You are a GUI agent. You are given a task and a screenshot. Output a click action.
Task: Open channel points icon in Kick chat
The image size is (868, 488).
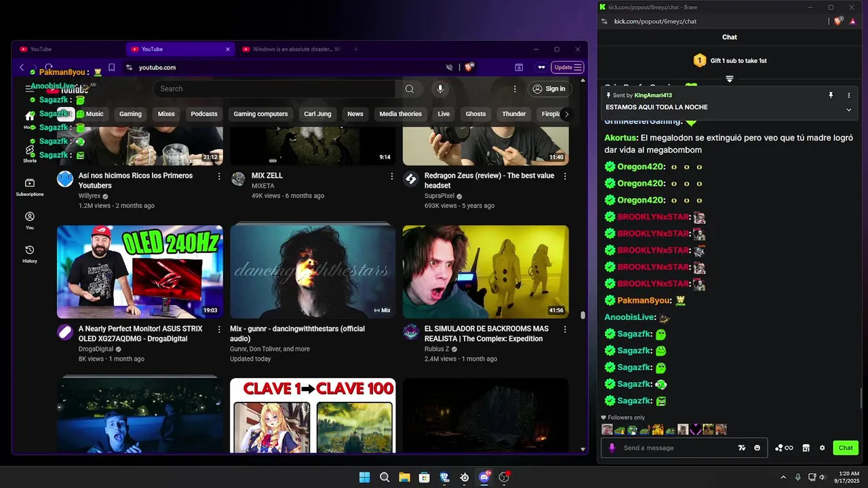click(784, 447)
